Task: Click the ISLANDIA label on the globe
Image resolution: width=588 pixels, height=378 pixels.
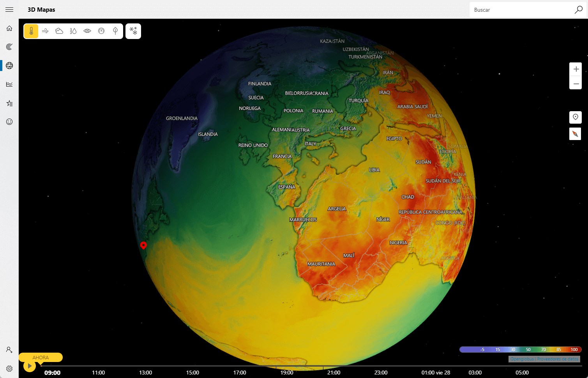Action: [208, 134]
